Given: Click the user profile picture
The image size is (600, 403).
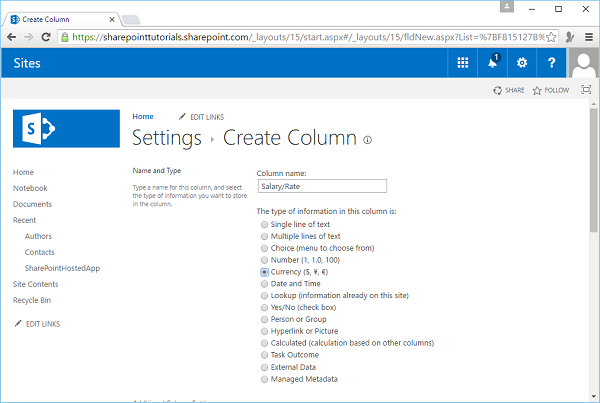Looking at the screenshot, I should [583, 63].
